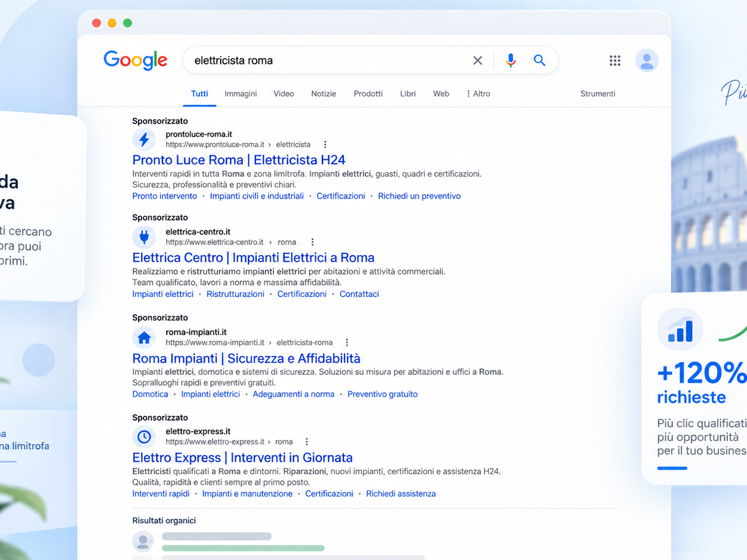Click the clock favicon of elettro-express.it
Image resolution: width=747 pixels, height=560 pixels.
(144, 437)
